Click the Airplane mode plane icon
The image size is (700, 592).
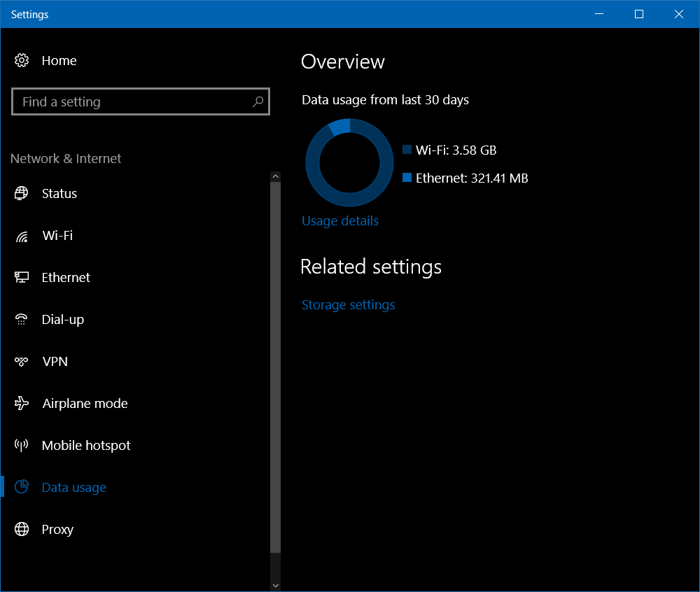click(x=22, y=404)
